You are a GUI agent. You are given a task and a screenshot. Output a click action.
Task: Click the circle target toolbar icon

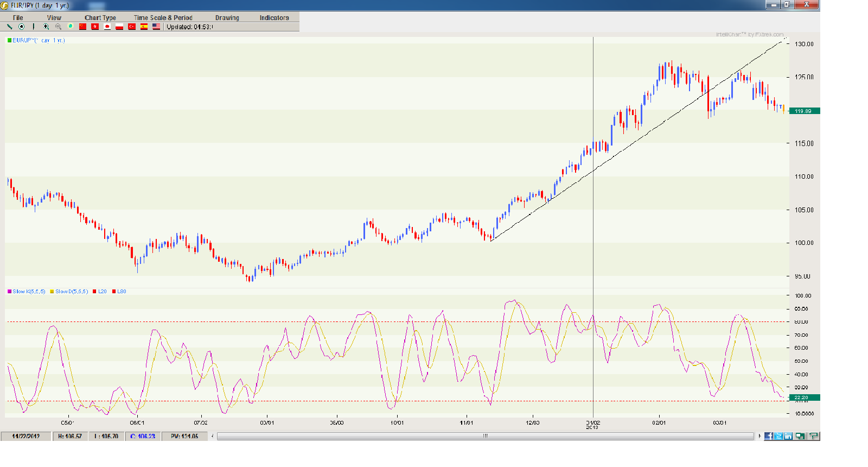click(22, 27)
